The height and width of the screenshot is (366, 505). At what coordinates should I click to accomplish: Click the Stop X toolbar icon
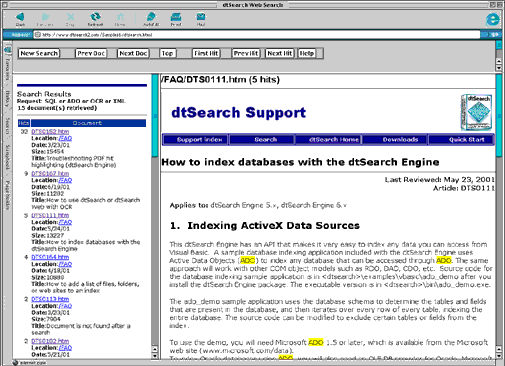point(70,17)
